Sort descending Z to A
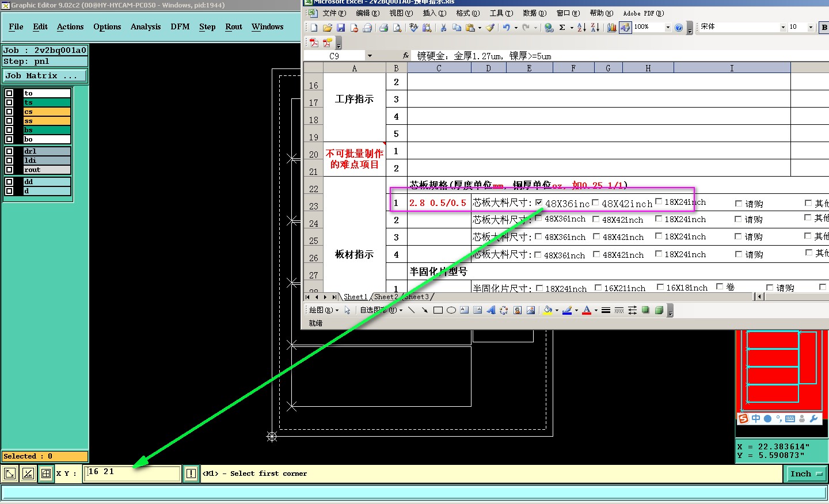829x504 pixels. click(595, 27)
